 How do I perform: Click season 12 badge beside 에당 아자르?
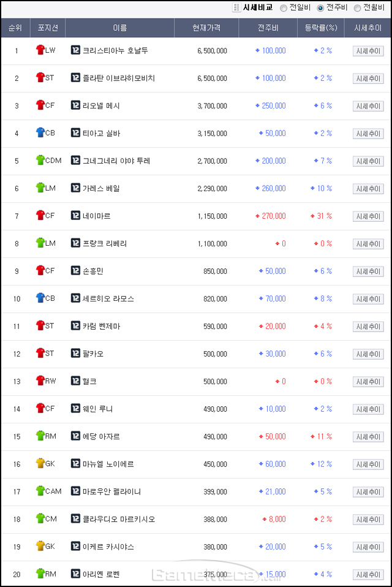(x=75, y=436)
